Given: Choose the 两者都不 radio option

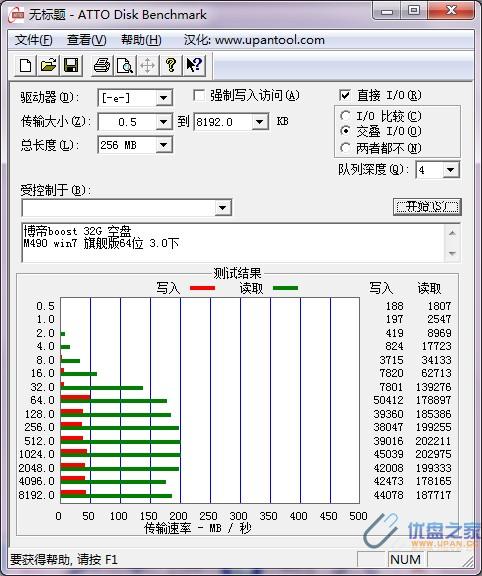Looking at the screenshot, I should (345, 148).
